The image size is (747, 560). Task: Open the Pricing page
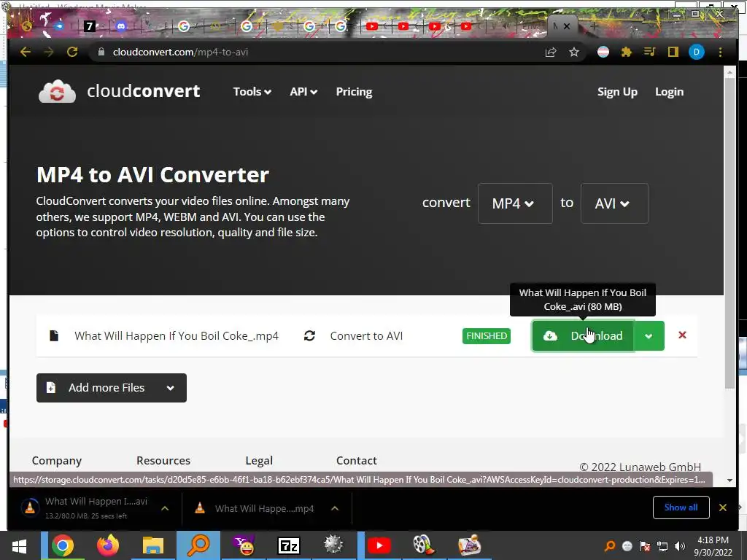[354, 91]
